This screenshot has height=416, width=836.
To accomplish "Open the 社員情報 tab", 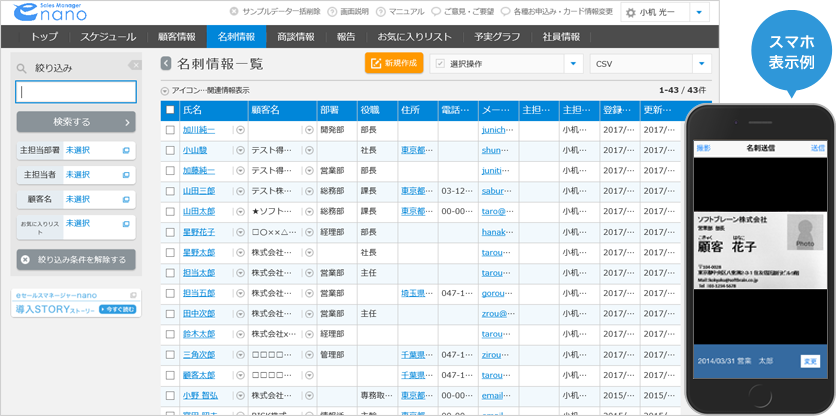I will pos(561,37).
